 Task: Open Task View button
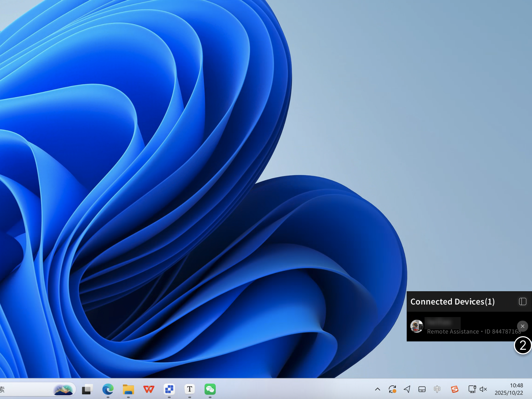point(87,389)
